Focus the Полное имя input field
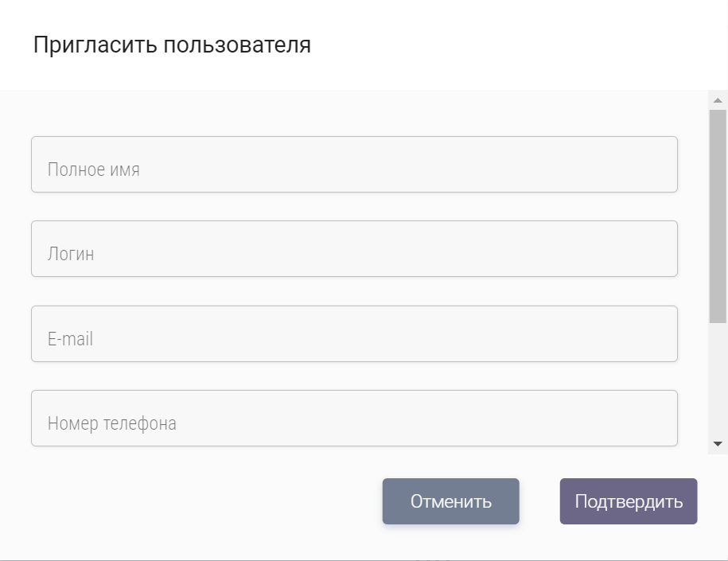 click(x=354, y=165)
